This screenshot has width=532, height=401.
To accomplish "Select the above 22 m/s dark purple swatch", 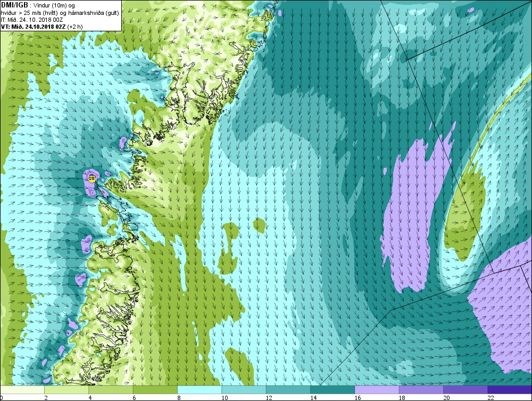I will click(510, 389).
